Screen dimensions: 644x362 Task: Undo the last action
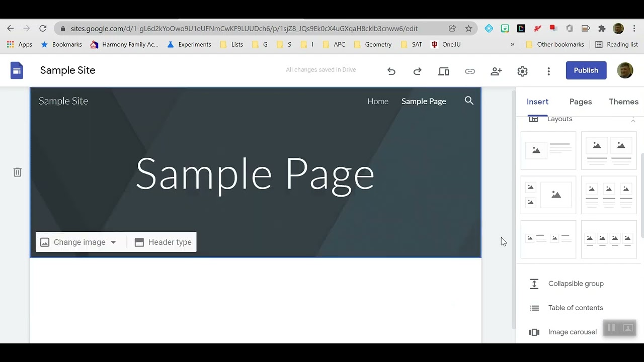point(391,71)
